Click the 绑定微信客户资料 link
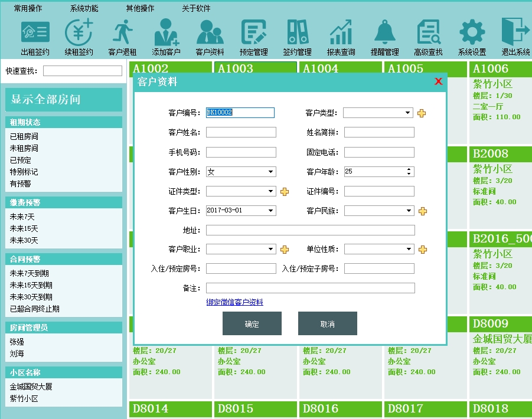This screenshot has height=419, width=532. coord(234,302)
